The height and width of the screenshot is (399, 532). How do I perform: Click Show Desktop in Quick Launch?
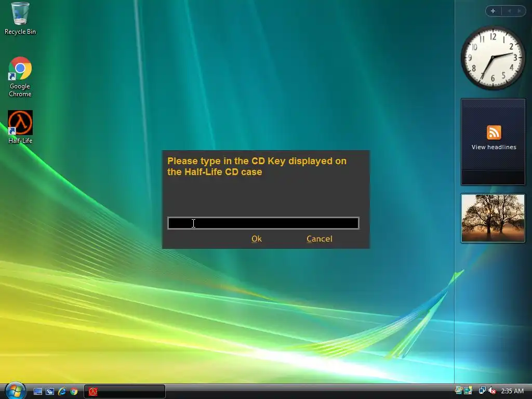(37, 392)
